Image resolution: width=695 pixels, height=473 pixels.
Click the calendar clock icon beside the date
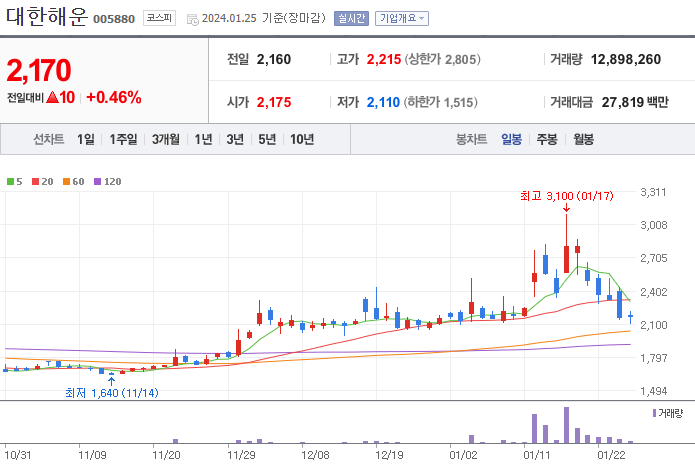pyautogui.click(x=192, y=20)
